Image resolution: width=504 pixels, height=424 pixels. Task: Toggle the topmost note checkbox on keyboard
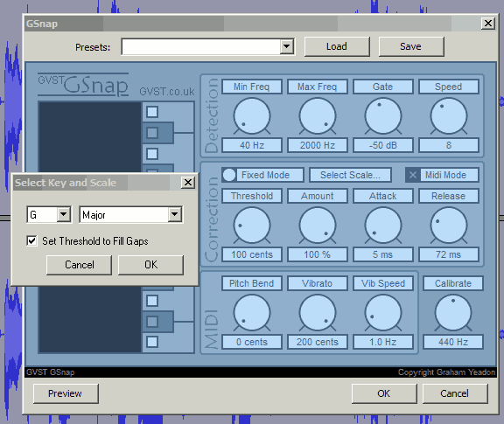tap(152, 112)
